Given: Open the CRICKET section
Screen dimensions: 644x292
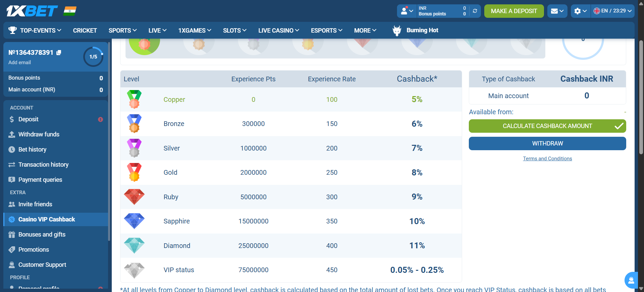Looking at the screenshot, I should pyautogui.click(x=85, y=31).
